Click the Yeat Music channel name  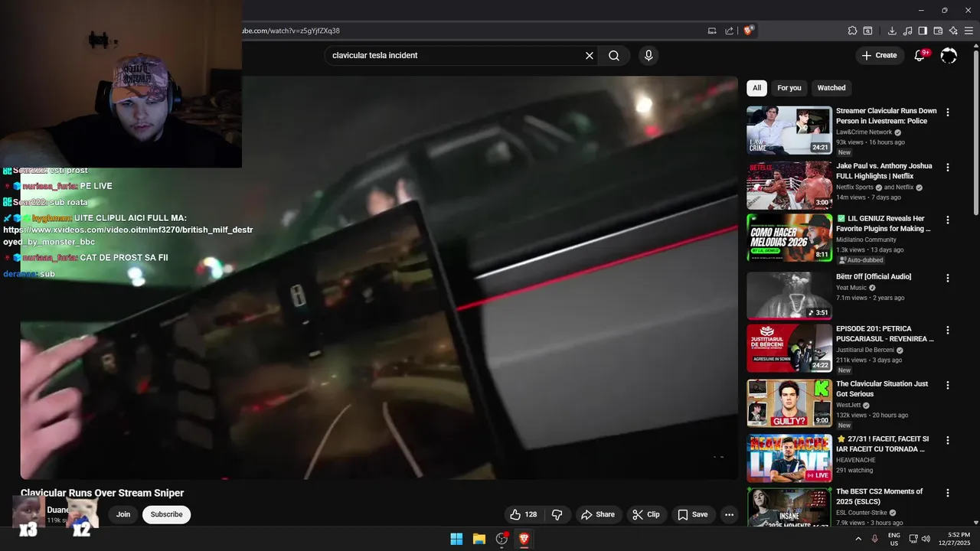tap(851, 288)
